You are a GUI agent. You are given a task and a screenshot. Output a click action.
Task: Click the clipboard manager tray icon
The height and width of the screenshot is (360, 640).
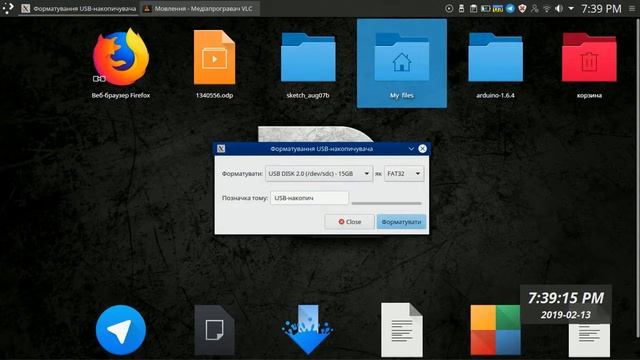(x=473, y=9)
